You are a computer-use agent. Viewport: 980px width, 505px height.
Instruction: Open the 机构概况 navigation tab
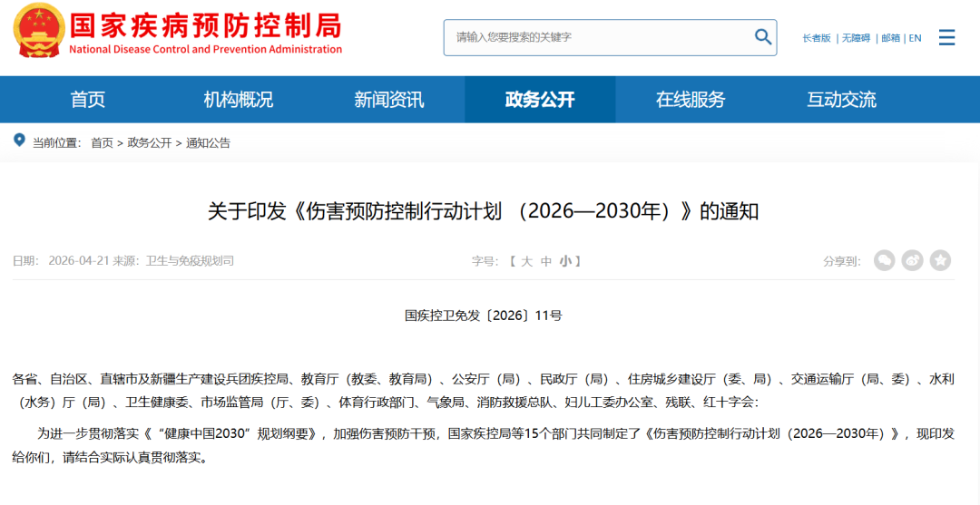pos(238,99)
